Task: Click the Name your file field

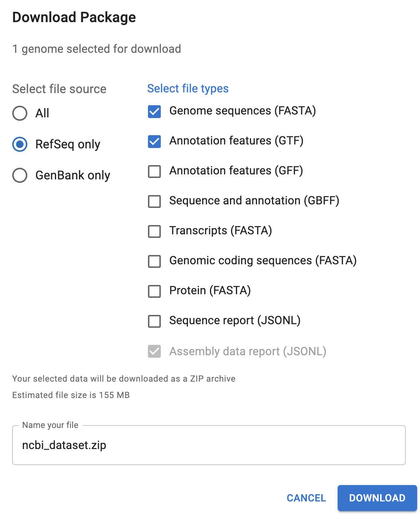Action: point(209,445)
